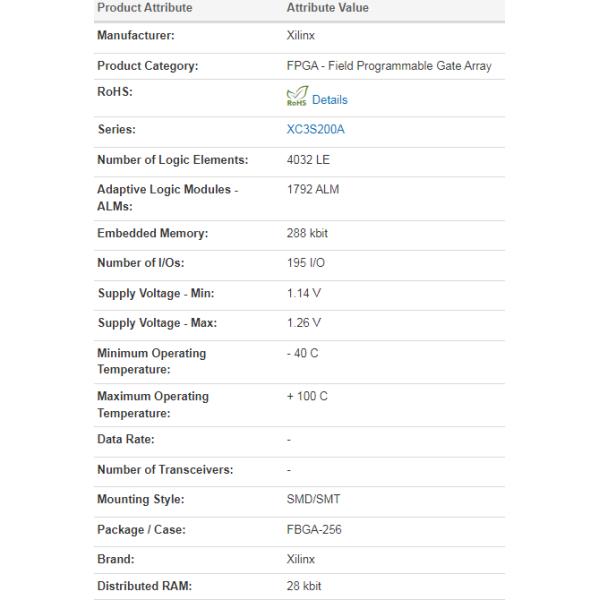Select 'FPGA - Field Programmable Gate Array' text
This screenshot has height=600, width=600.
389,66
